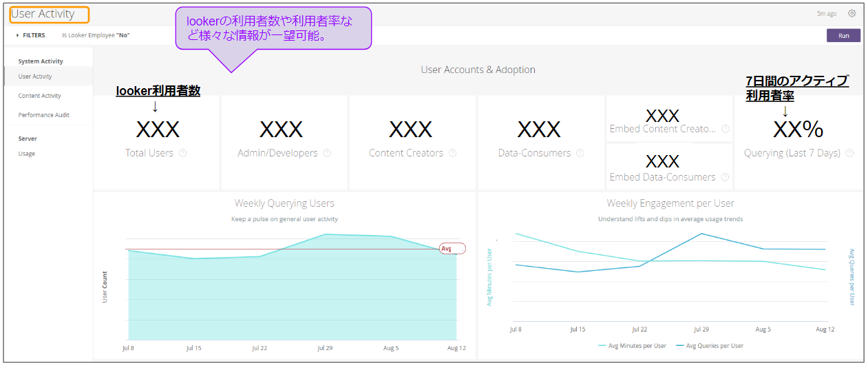Click the Admin/Developers tile value

click(x=282, y=130)
